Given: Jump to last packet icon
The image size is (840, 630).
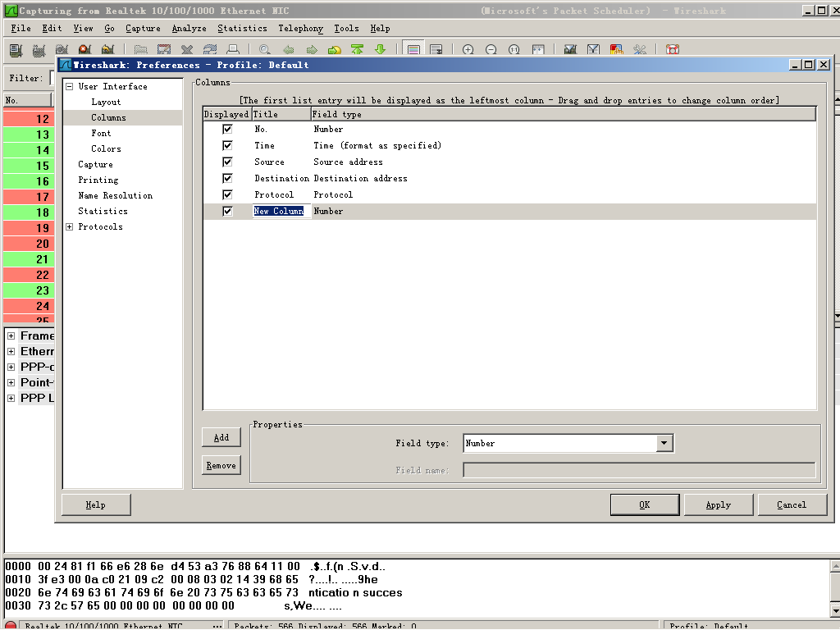Looking at the screenshot, I should [381, 50].
